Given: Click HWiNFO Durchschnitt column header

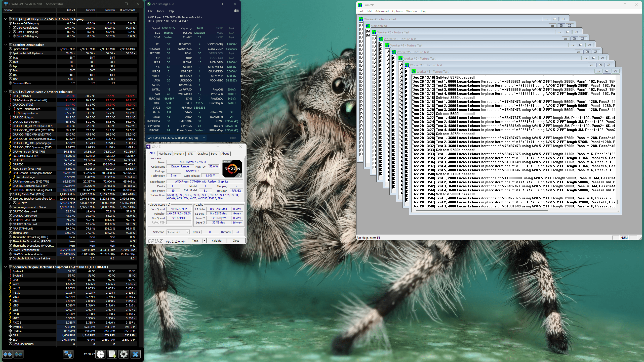Looking at the screenshot, I should [x=127, y=10].
